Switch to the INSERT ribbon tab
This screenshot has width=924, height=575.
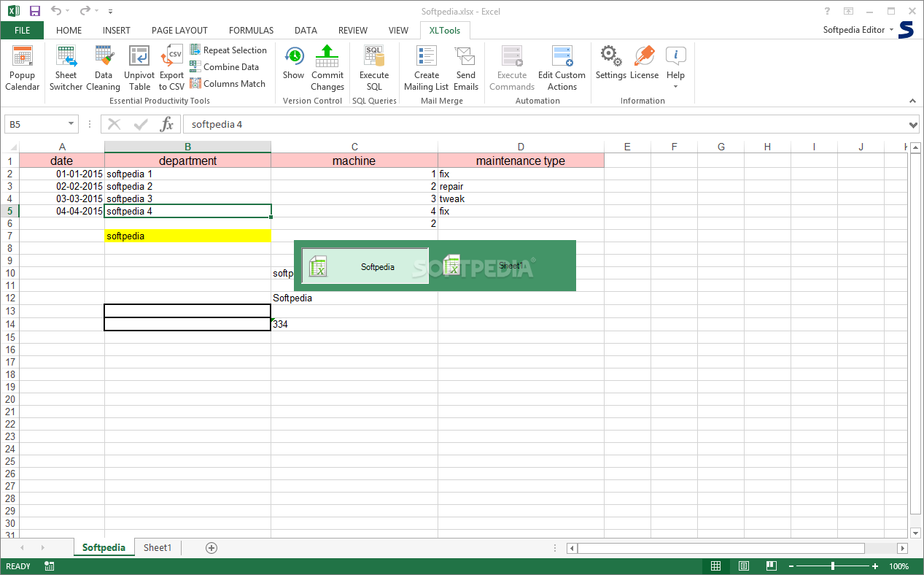(x=117, y=31)
